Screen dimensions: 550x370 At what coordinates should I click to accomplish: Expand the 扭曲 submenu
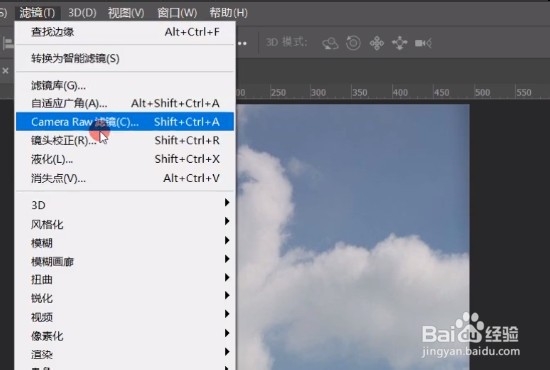125,280
